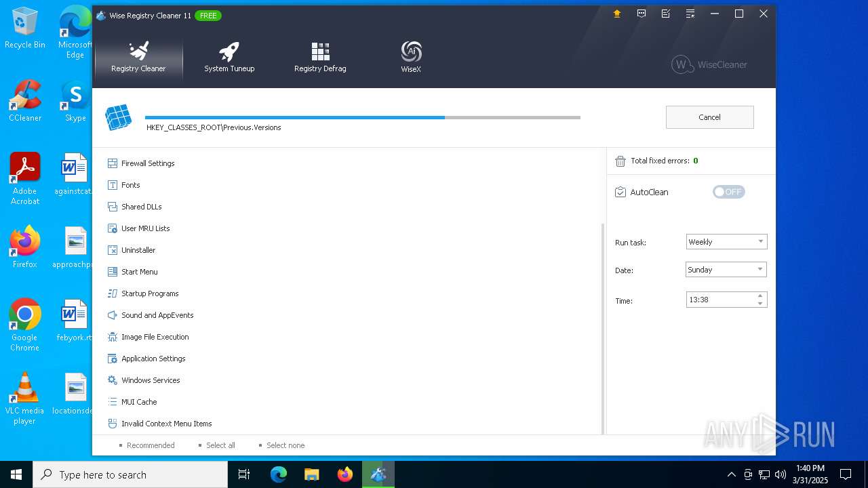The image size is (868, 488).
Task: Click the upgrade arrow icon in title bar
Action: [x=616, y=14]
